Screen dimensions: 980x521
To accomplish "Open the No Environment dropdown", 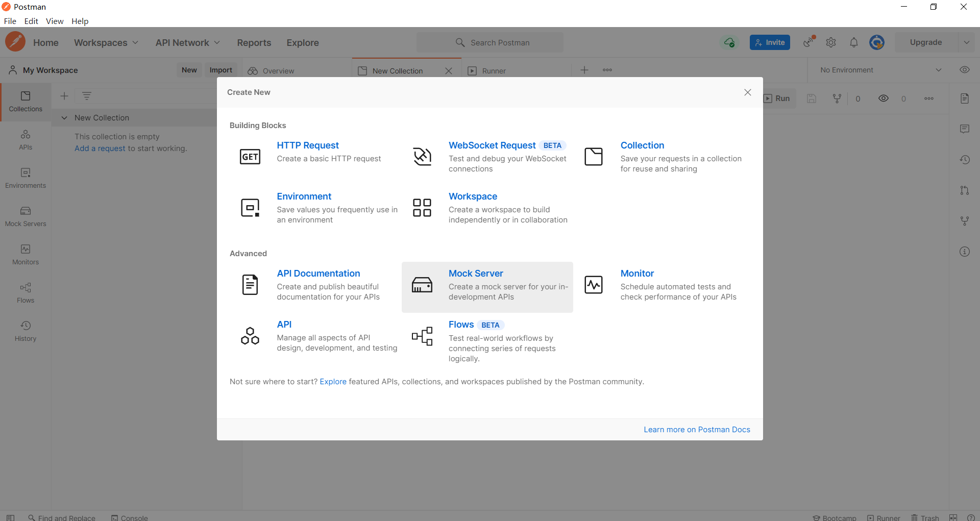I will coord(880,70).
